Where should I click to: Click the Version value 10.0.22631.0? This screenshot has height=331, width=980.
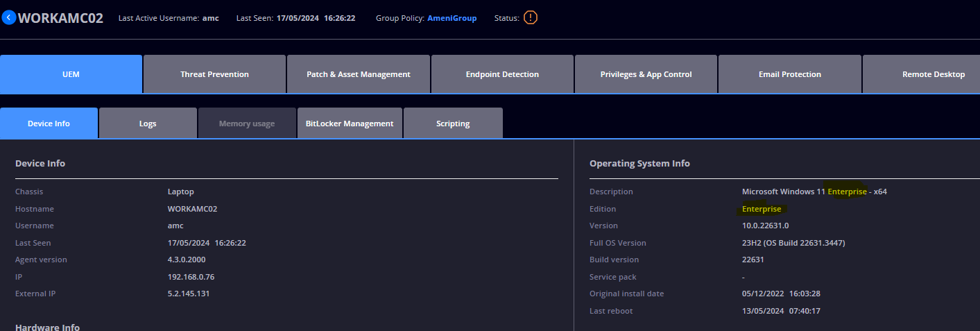pos(765,226)
